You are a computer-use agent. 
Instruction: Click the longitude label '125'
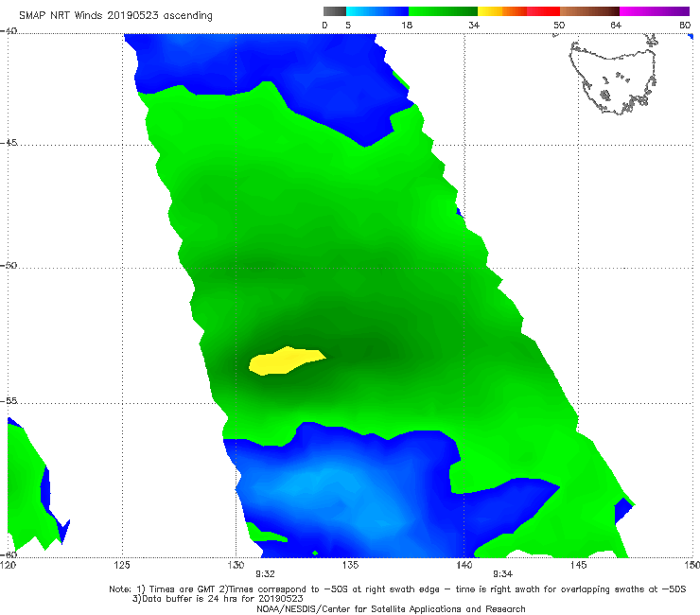[x=122, y=565]
